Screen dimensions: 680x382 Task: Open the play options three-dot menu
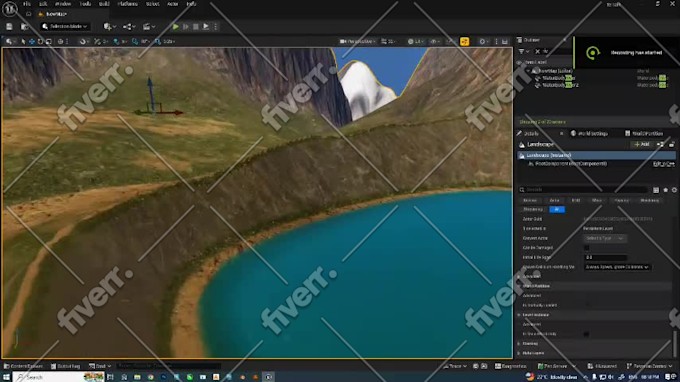coord(216,27)
